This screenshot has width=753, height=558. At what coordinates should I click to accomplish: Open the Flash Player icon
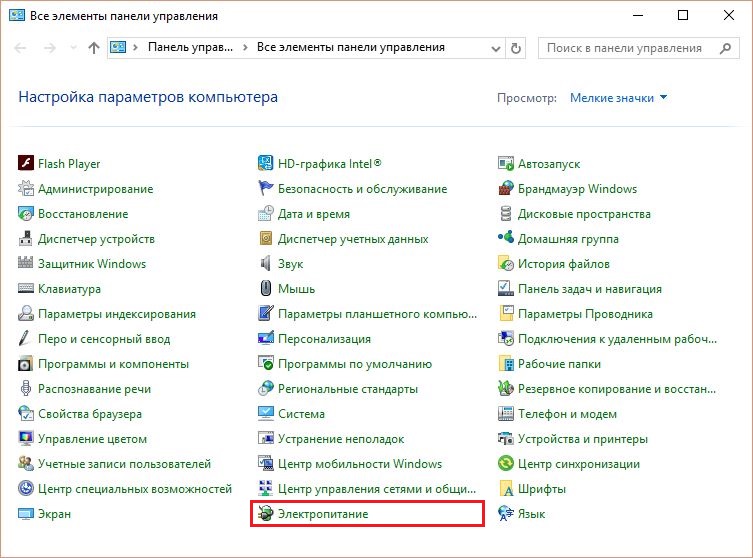25,163
